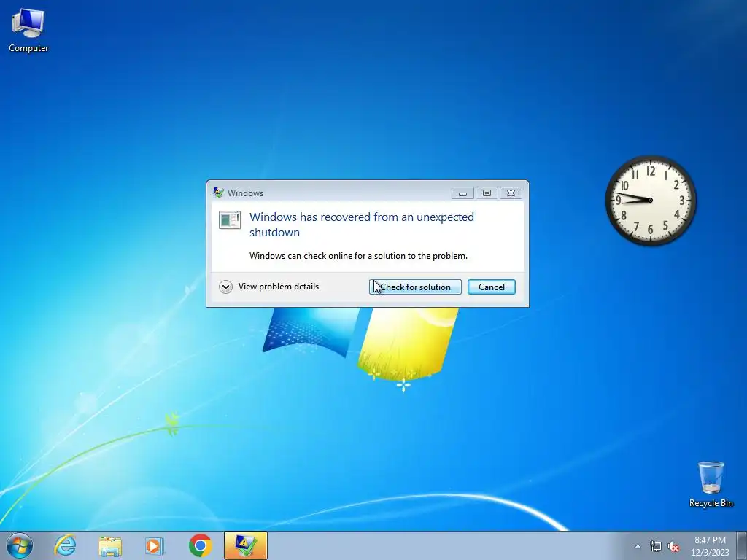Cancel the shutdown recovery dialog

pos(491,287)
